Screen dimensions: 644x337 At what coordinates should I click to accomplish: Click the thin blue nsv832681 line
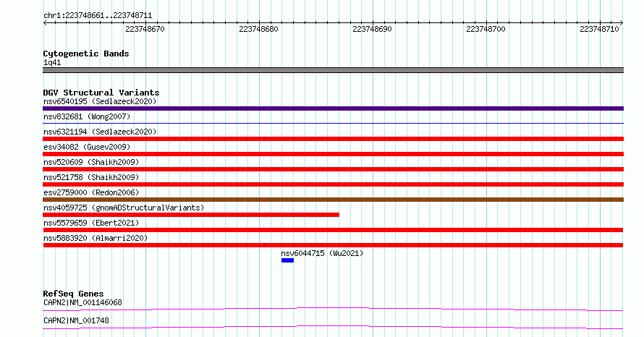333,123
